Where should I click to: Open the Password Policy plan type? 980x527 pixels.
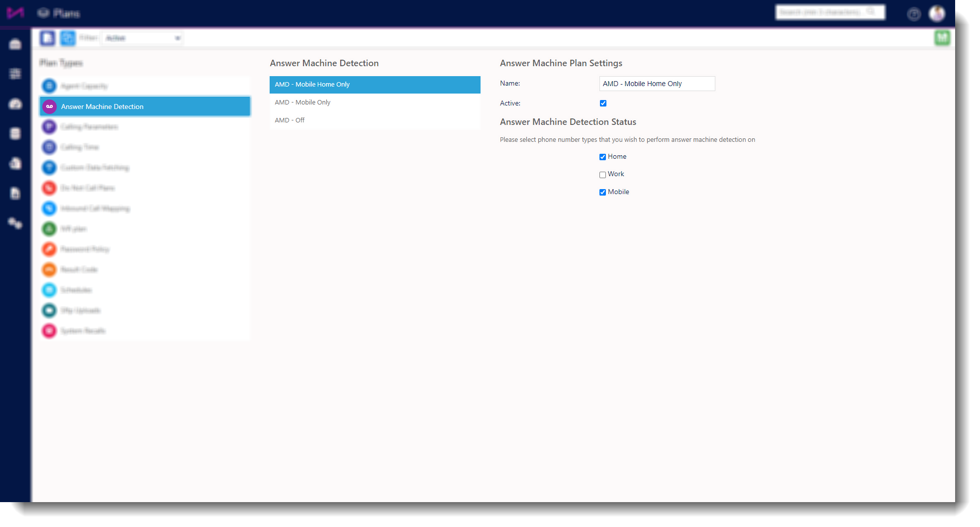pyautogui.click(x=145, y=249)
